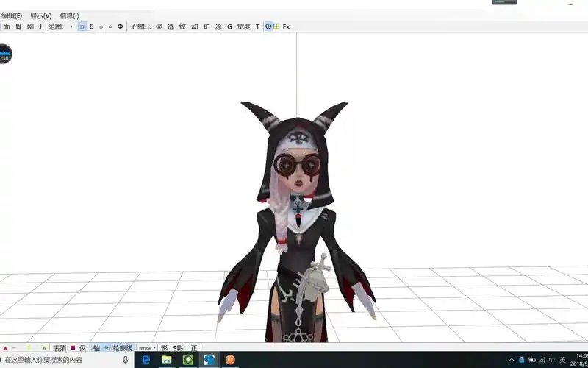The width and height of the screenshot is (588, 368).
Task: Toggle the icon between 轴 and 轮廓线
Action: 107,348
